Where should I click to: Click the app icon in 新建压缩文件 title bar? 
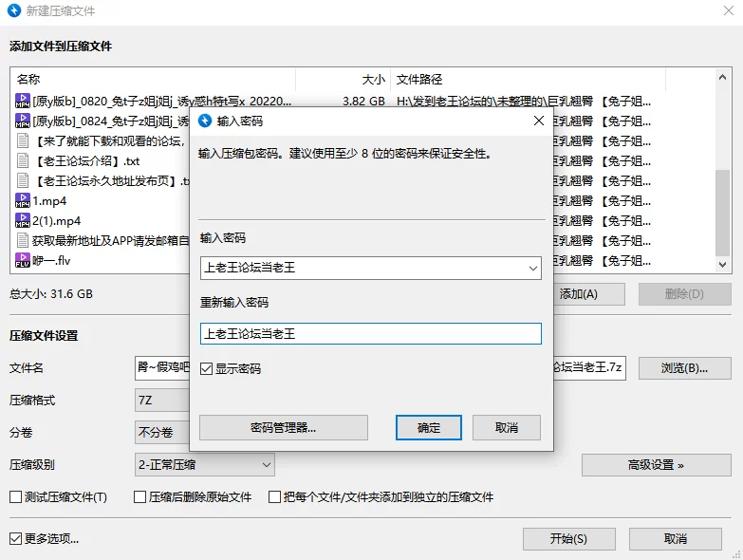[13, 11]
